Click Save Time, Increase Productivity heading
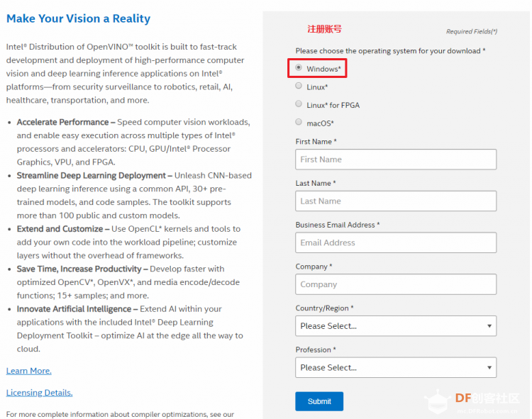The image size is (532, 419). click(79, 269)
